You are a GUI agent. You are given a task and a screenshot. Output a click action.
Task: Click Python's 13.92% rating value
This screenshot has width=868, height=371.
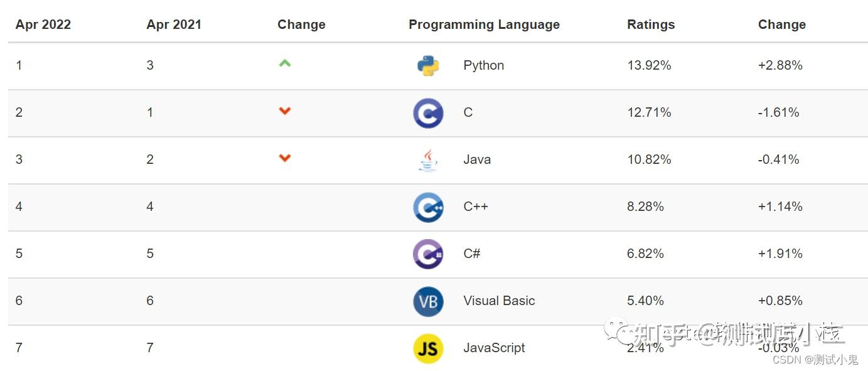coord(649,65)
